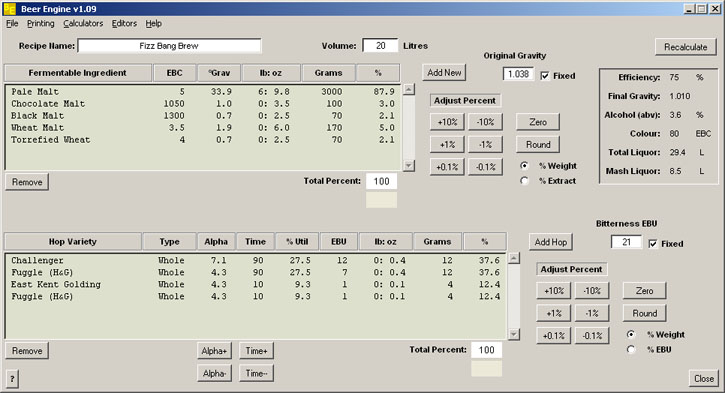Increase fermentable percent by +10%
Screen dimensions: 725x393
point(447,122)
